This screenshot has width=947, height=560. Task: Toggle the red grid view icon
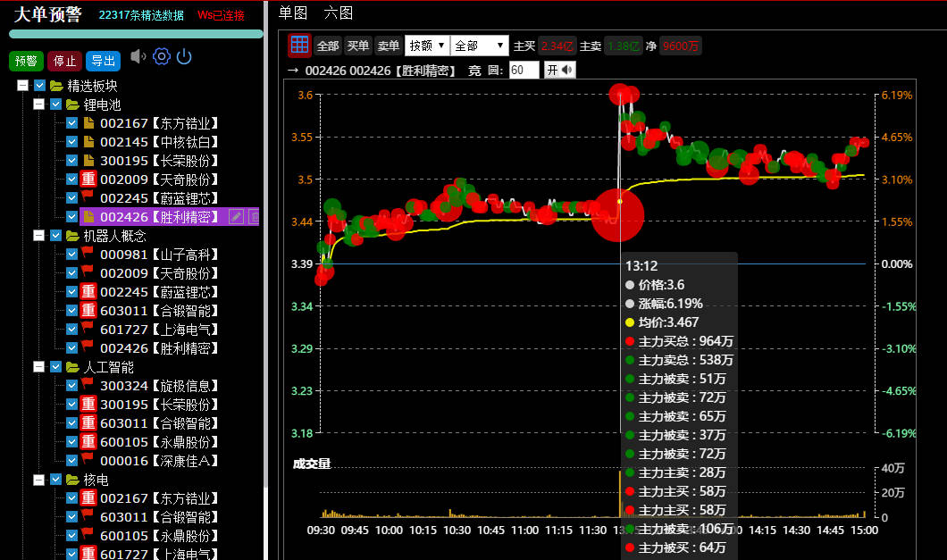coord(299,46)
